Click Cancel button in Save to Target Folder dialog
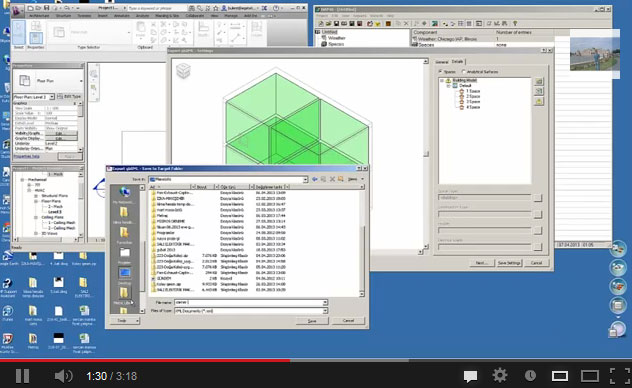The image size is (632, 388). [x=348, y=321]
